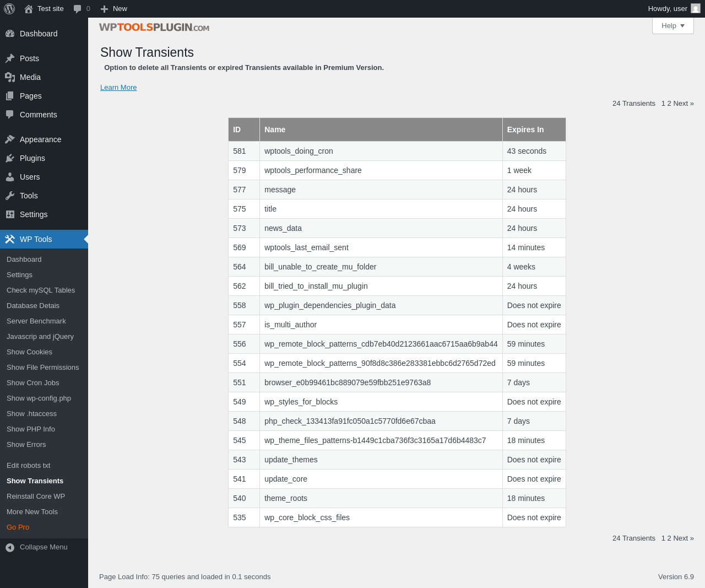Click page 2 in bottom pagination
This screenshot has height=588, width=705.
point(669,538)
